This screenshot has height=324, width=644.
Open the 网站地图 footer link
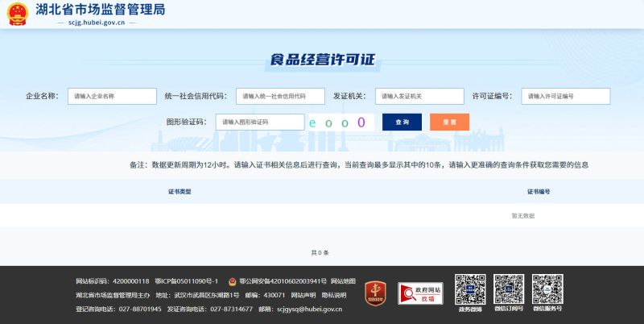(343, 281)
